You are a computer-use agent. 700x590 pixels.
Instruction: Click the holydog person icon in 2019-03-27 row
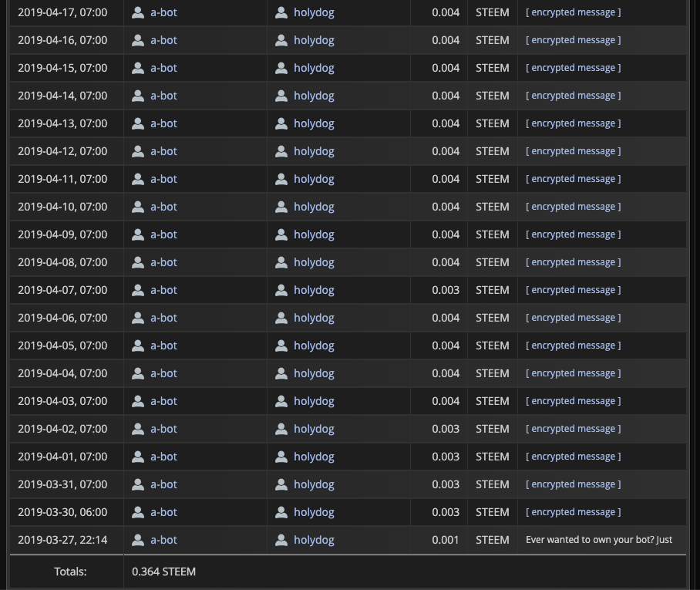(x=281, y=540)
